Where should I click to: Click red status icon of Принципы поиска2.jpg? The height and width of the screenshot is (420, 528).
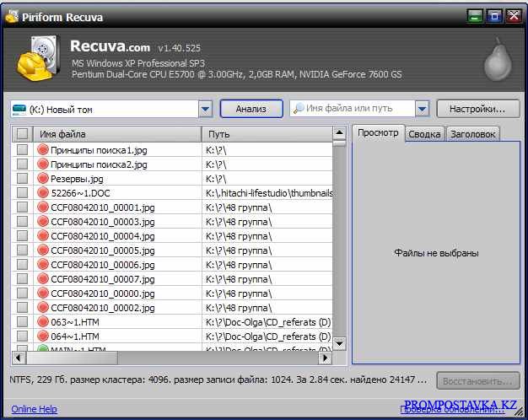coord(43,164)
